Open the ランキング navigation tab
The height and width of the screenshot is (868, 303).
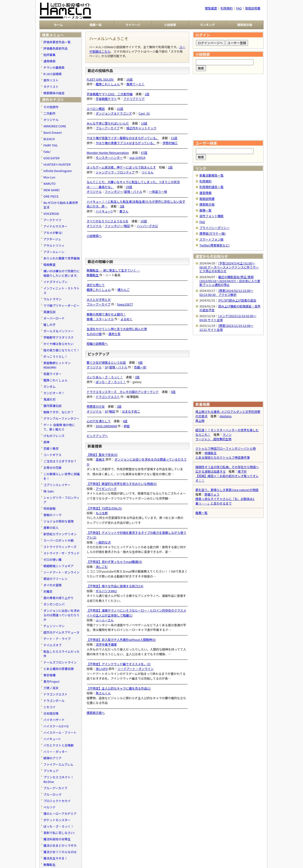click(207, 25)
